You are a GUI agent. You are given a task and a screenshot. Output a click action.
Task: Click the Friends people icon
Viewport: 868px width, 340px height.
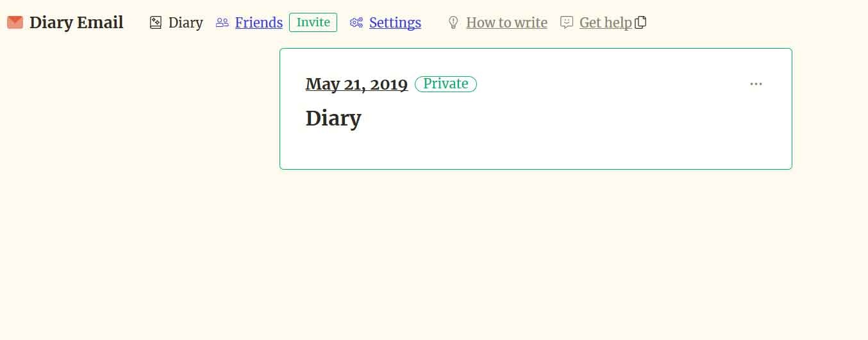(222, 22)
